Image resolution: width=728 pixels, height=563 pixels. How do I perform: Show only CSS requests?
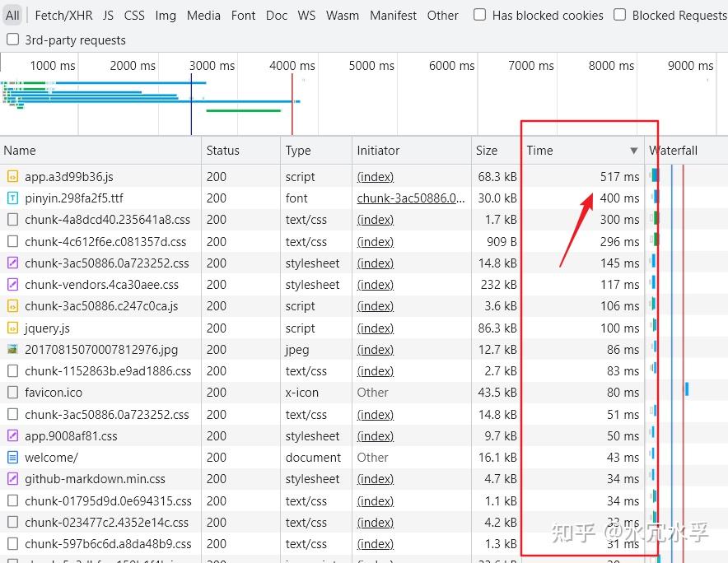pos(134,16)
